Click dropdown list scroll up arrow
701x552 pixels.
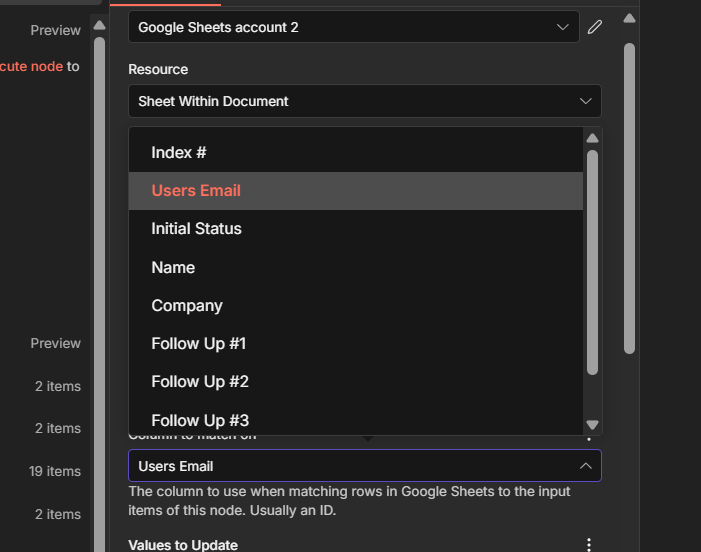click(x=592, y=139)
